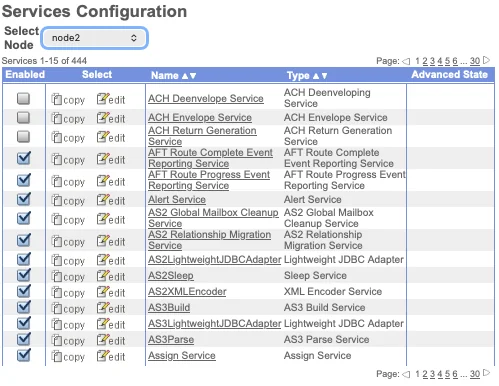The image size is (499, 386).
Task: Enable the ACH Deenvelope Service checkbox
Action: click(23, 99)
